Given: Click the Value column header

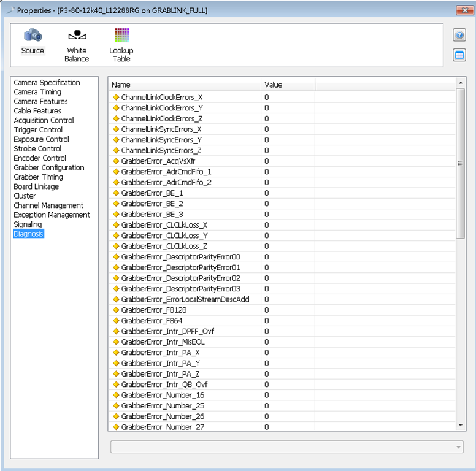Looking at the screenshot, I should [288, 85].
